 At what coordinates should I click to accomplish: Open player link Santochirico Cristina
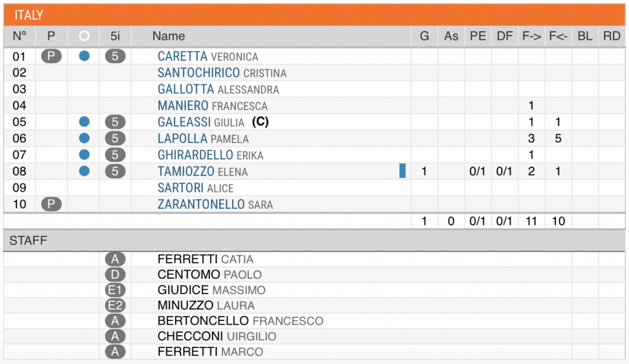(x=222, y=73)
